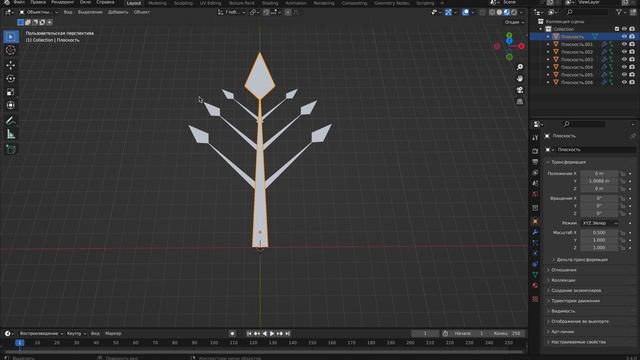
Task: Open the Правка menu
Action: tap(38, 2)
